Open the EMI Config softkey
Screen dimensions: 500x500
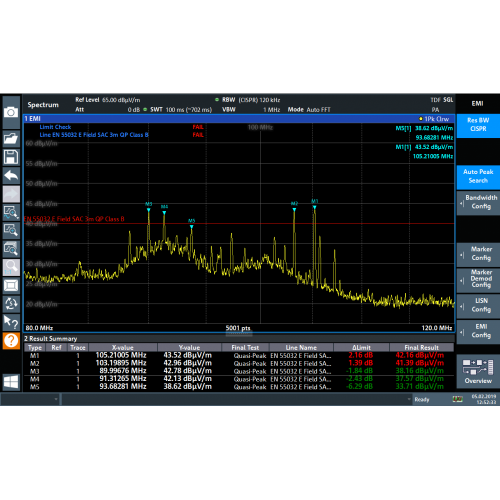(478, 331)
